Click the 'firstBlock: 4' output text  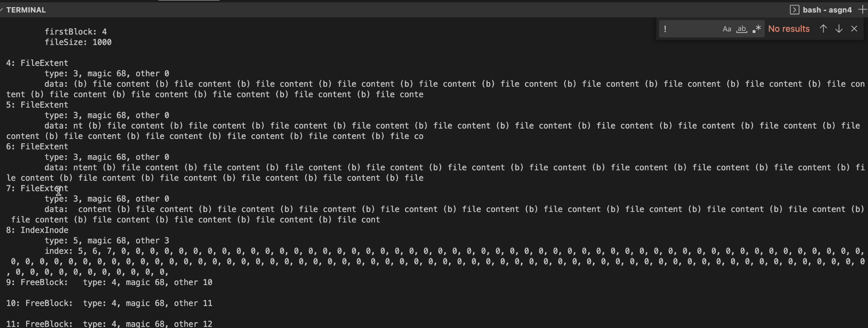click(76, 32)
